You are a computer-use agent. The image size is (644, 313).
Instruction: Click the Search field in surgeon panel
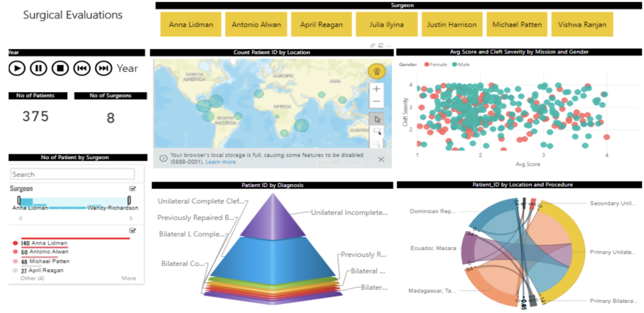(72, 174)
